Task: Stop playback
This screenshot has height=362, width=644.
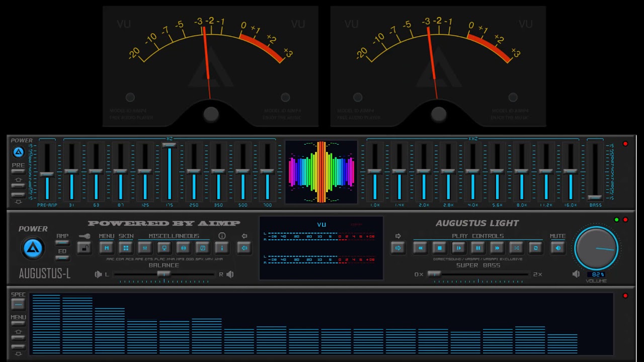Action: (439, 248)
